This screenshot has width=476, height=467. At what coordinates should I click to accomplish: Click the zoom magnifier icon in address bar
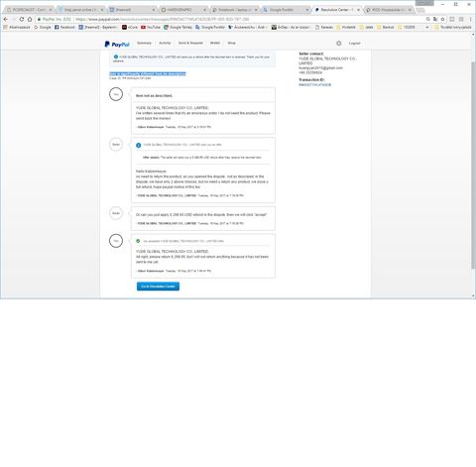click(428, 19)
